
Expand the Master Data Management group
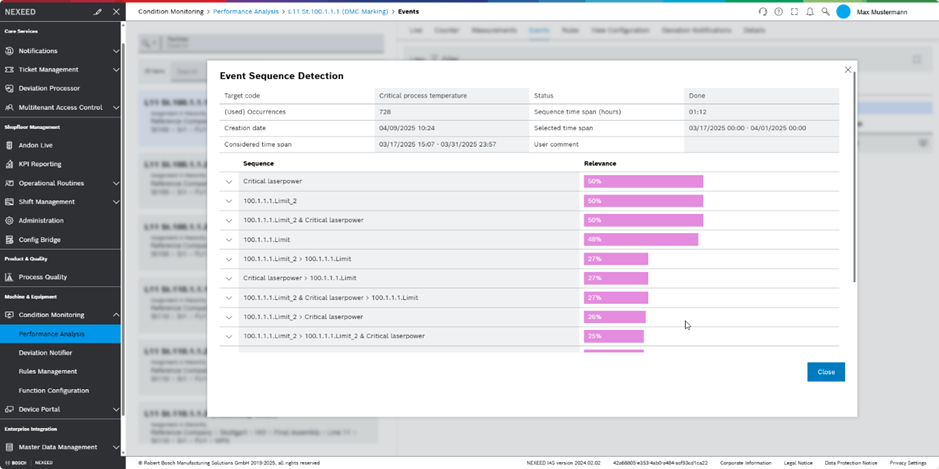(116, 447)
